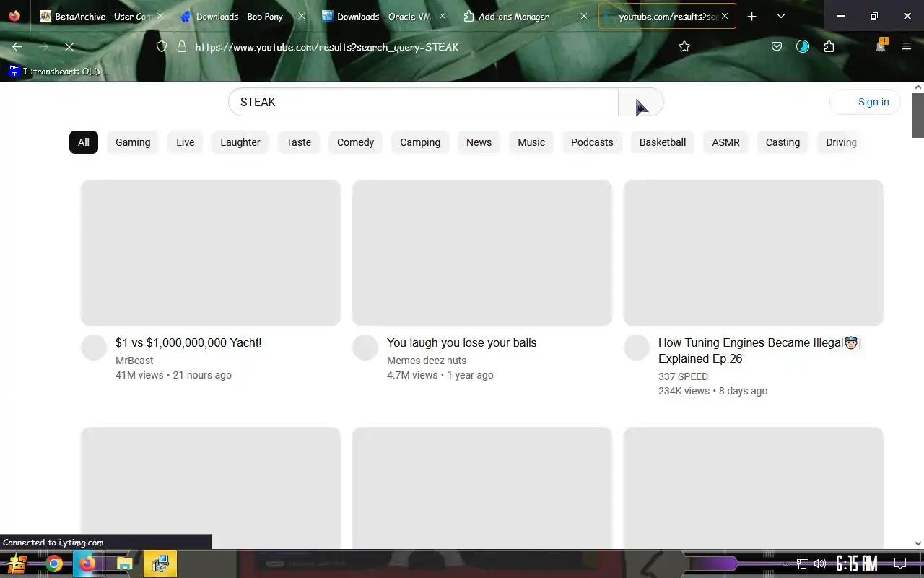924x578 pixels.
Task: Click the STEAK search box
Action: (423, 102)
